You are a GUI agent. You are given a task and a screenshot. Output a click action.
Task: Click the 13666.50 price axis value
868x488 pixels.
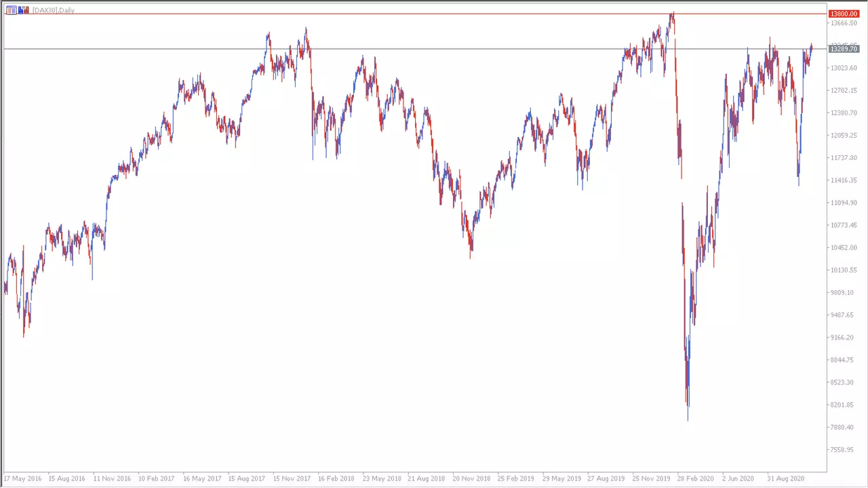point(844,23)
